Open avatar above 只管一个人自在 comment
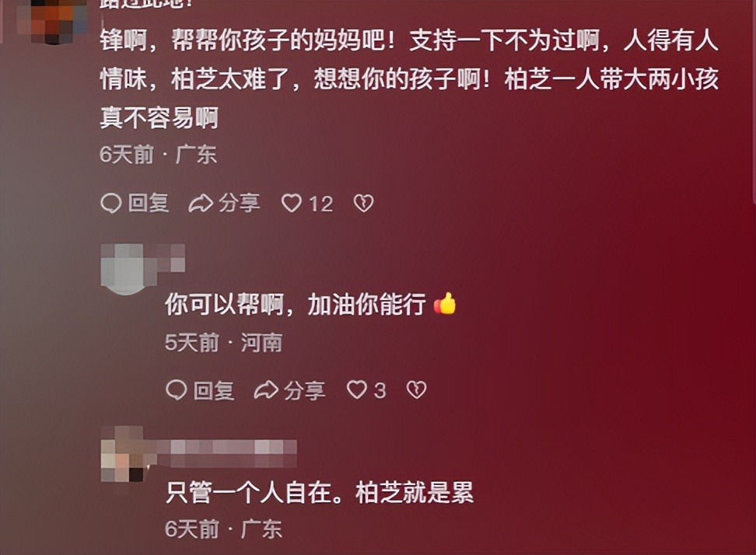756x555 pixels. pos(124,454)
